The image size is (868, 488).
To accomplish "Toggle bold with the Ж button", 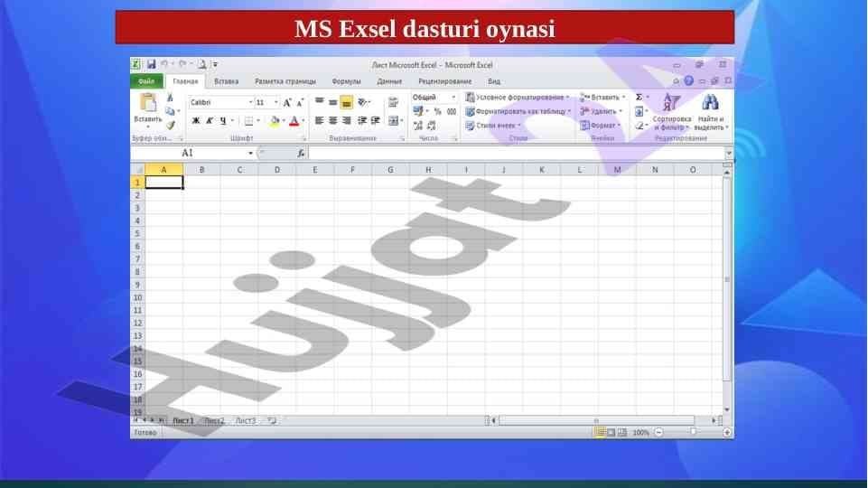I will 195,120.
